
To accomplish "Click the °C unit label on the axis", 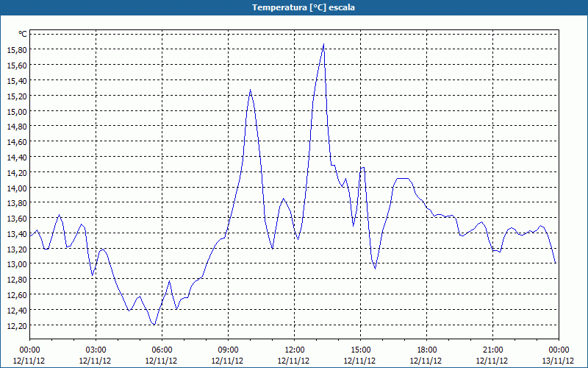I will click(x=23, y=34).
